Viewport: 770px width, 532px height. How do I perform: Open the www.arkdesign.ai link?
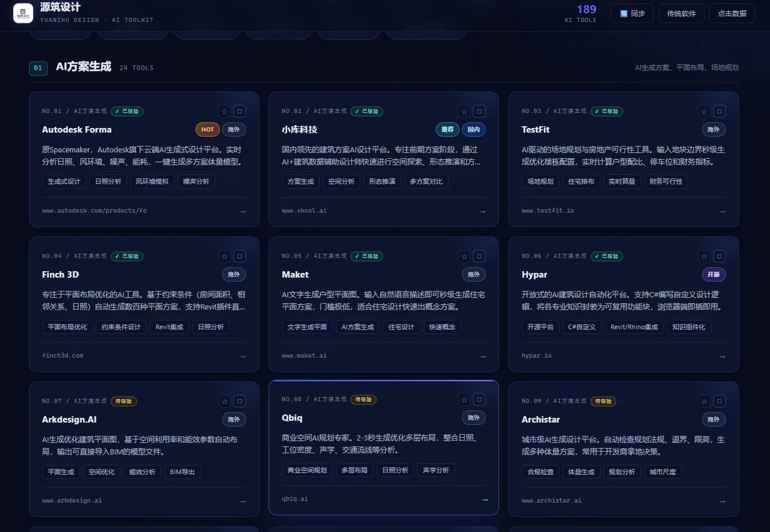[x=72, y=501]
